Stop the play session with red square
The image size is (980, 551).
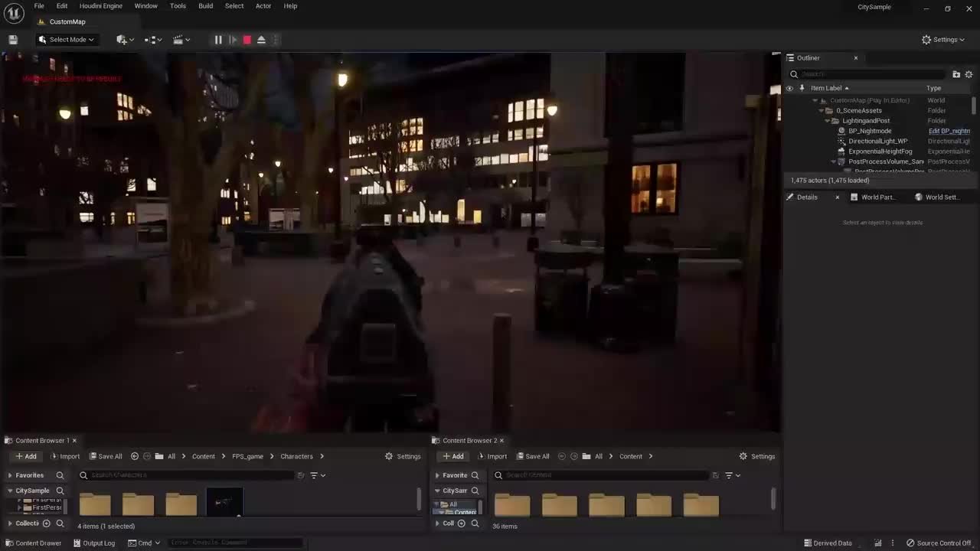click(x=247, y=40)
